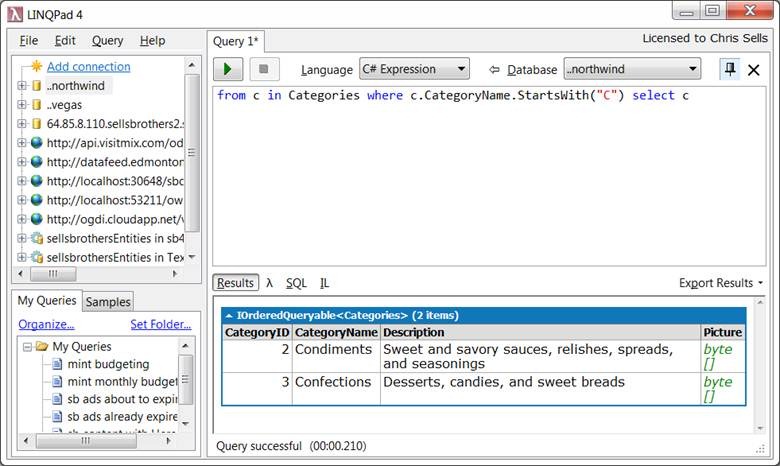This screenshot has width=780, height=466.
Task: Expand the http://localhost:30648 node
Action: click(x=22, y=181)
